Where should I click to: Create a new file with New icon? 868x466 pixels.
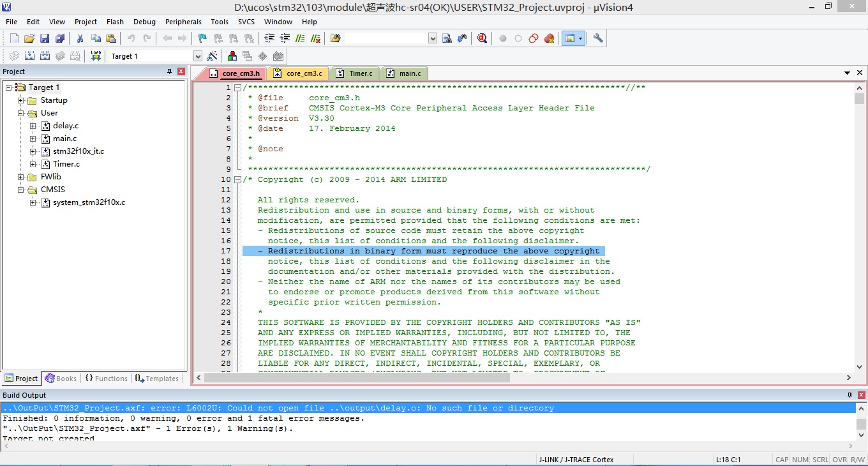click(x=14, y=38)
